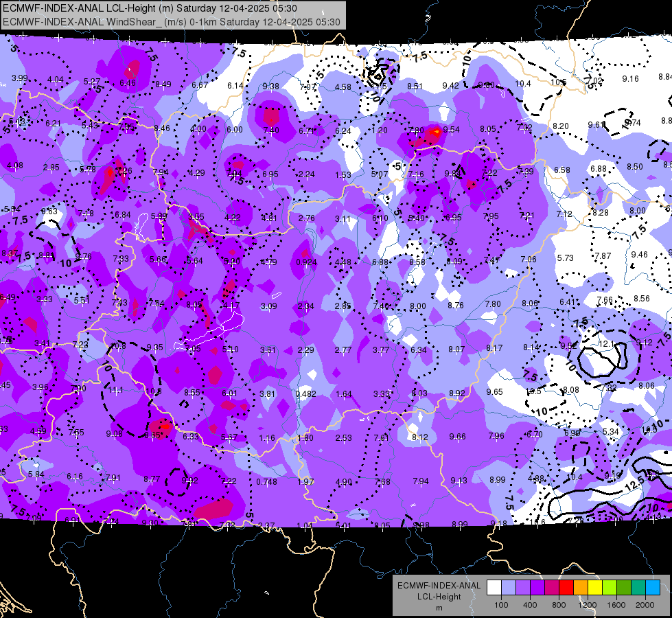The height and width of the screenshot is (618, 672).
Task: Click the grid value '3.09'
Action: pyautogui.click(x=268, y=306)
